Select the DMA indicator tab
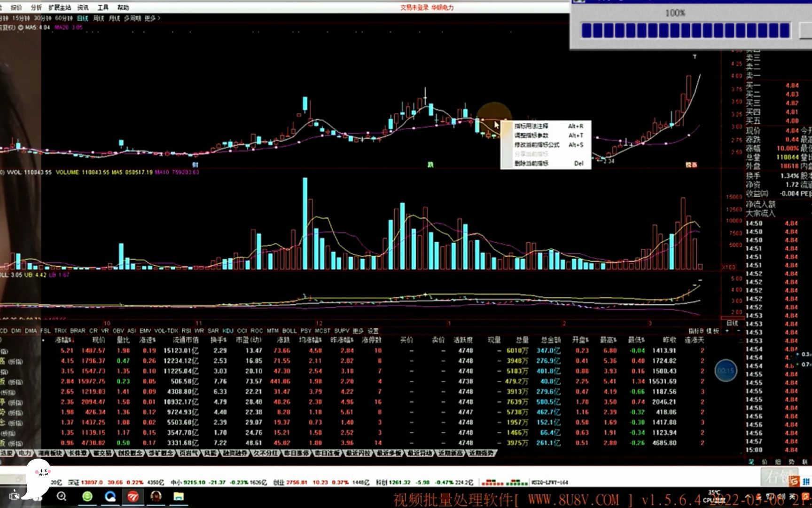The image size is (812, 508). pyautogui.click(x=31, y=331)
